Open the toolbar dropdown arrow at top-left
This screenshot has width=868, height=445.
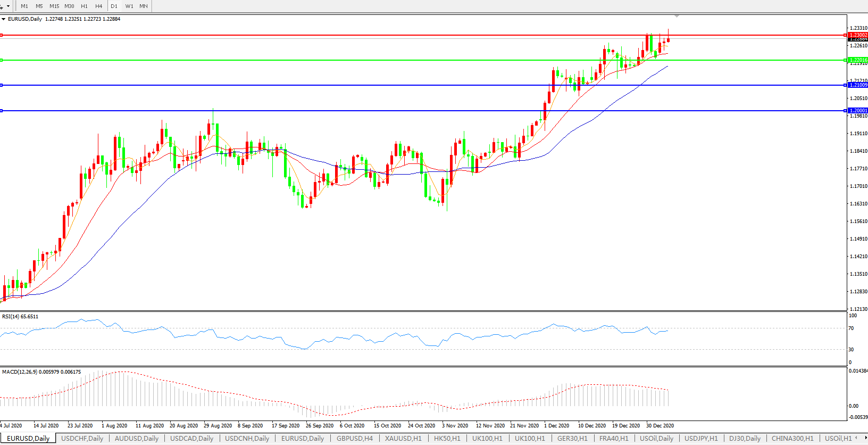(8, 6)
